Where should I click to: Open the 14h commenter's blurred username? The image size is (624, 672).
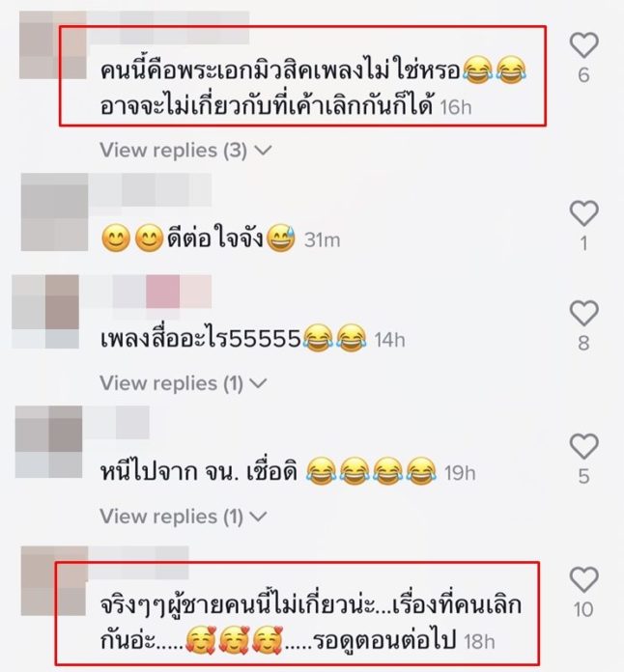coord(146,292)
